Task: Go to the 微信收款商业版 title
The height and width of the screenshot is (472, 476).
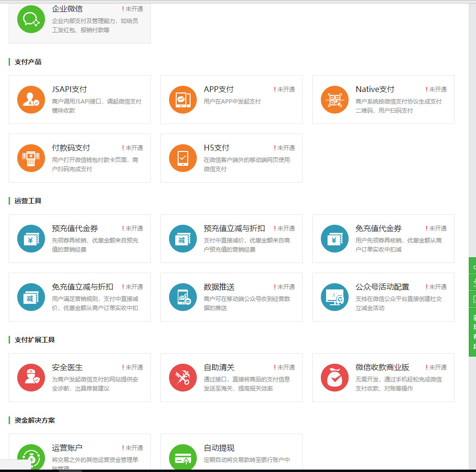Action: [383, 367]
